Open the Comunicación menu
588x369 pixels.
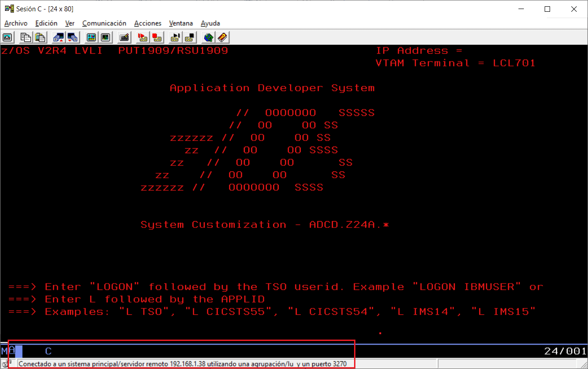pos(104,23)
